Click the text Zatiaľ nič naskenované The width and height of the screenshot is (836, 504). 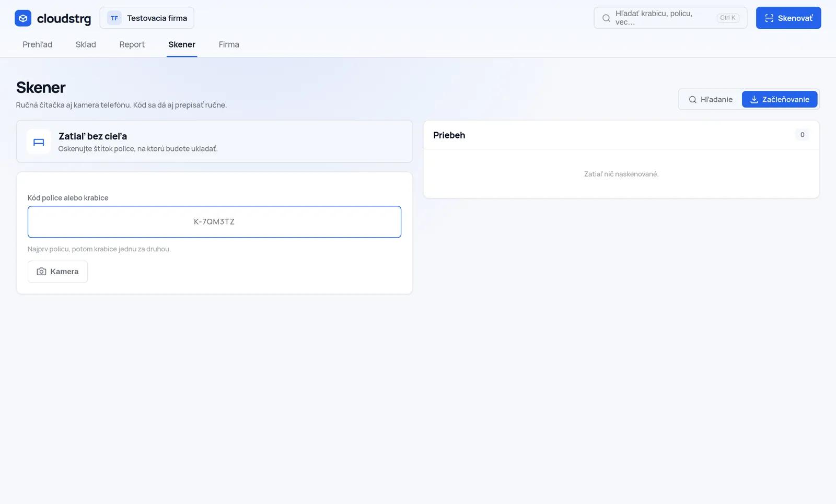click(621, 174)
